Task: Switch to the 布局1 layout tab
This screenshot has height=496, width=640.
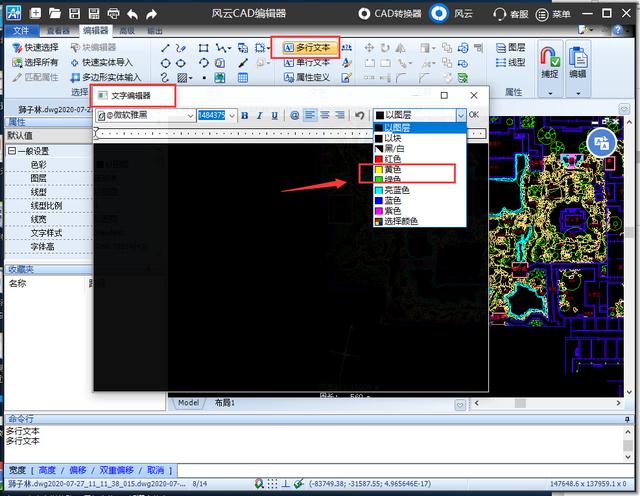Action: [224, 403]
